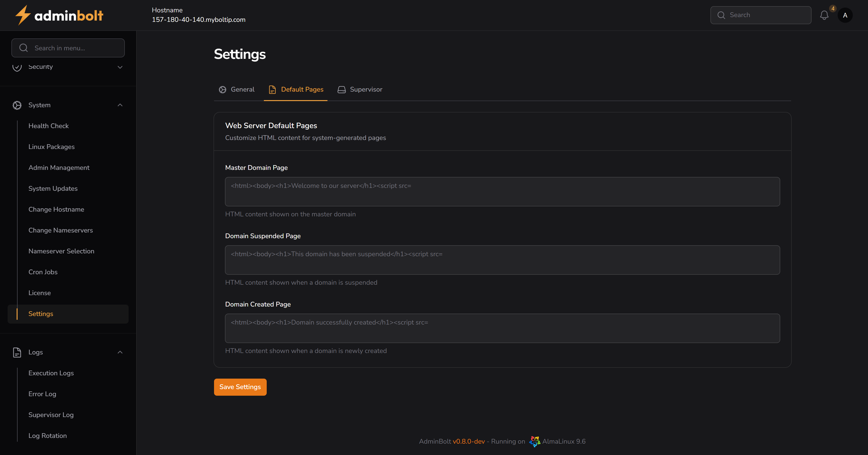868x455 pixels.
Task: Collapse the System section in sidebar
Action: 120,105
